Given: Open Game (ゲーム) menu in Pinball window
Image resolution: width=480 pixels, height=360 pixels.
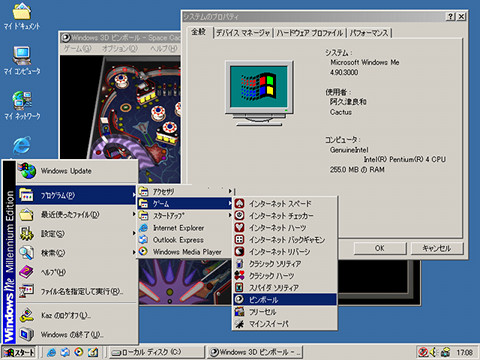Looking at the screenshot, I should [77, 49].
